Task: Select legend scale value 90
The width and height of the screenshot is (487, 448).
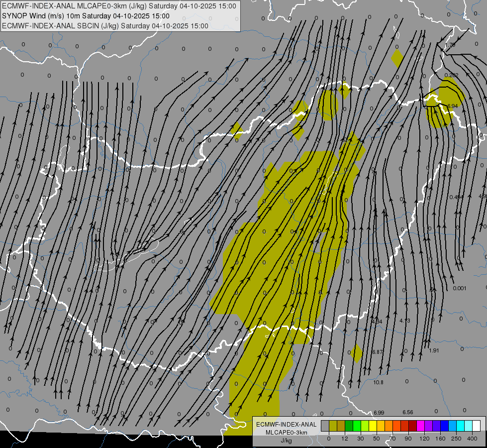Action: tap(408, 439)
